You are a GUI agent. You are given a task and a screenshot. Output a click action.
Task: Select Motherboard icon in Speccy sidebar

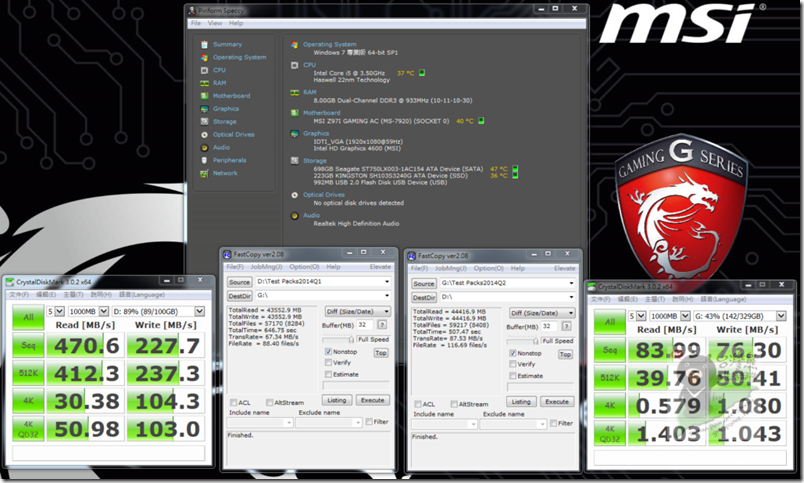click(x=205, y=96)
